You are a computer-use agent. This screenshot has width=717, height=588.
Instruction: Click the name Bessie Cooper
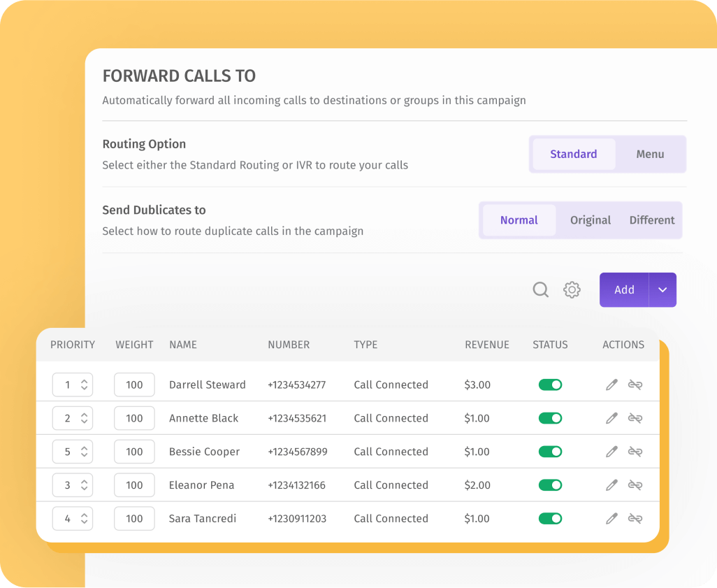[204, 452]
